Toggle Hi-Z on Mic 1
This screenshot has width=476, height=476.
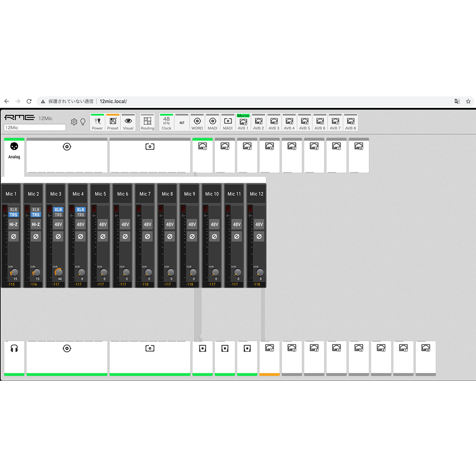tap(13, 224)
